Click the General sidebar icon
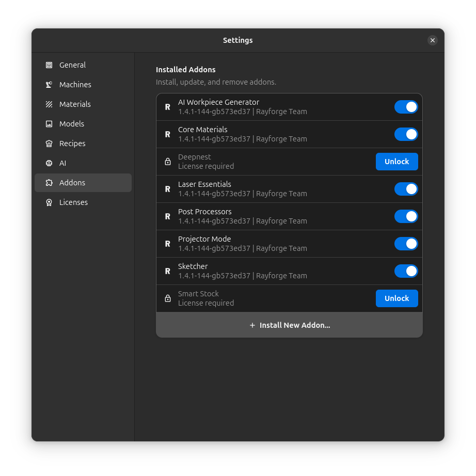The image size is (476, 476). 49,65
